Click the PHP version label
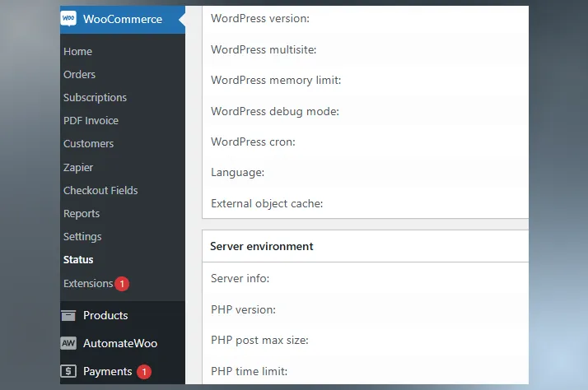The width and height of the screenshot is (588, 390). pos(244,309)
